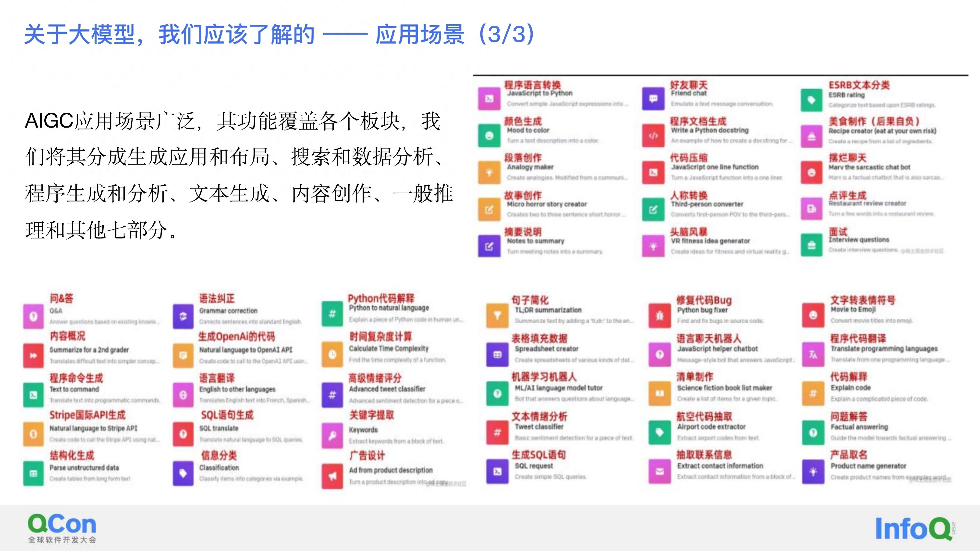This screenshot has width=980, height=551.
Task: Click the Natural language to OpenAI API icon
Action: point(183,356)
